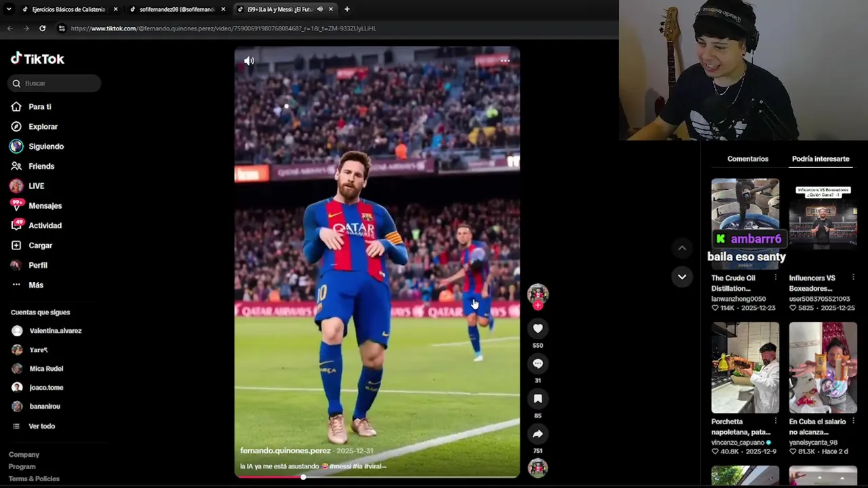Click Terms & Policies footer link
Image resolution: width=868 pixels, height=488 pixels.
(34, 479)
